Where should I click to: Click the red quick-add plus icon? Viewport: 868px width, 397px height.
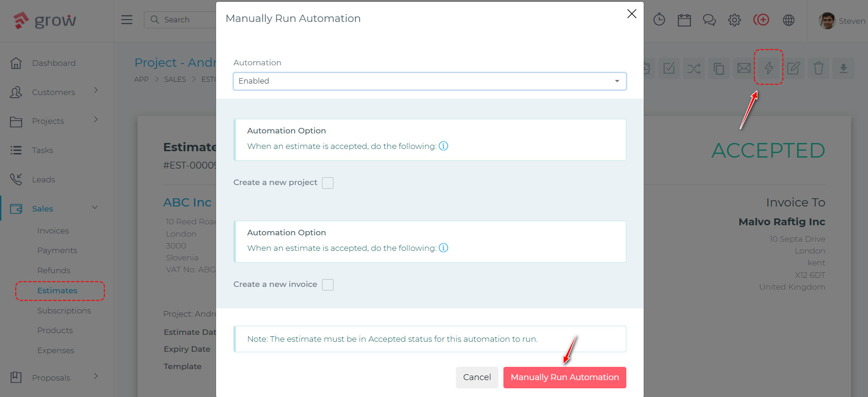[761, 20]
